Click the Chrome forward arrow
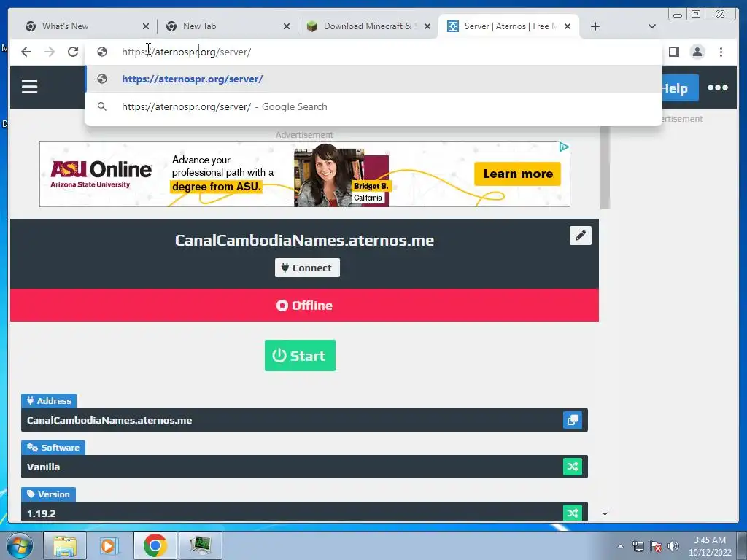The image size is (747, 560). 50,52
